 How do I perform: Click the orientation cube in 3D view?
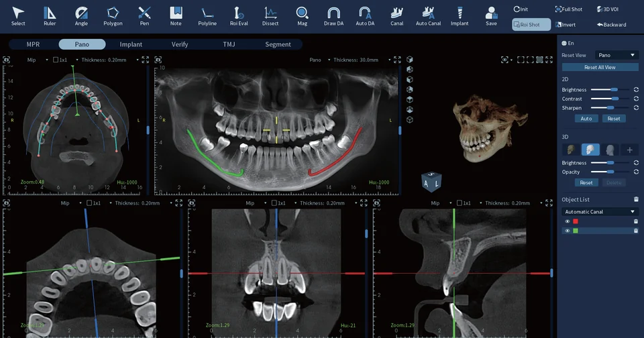pos(431,182)
